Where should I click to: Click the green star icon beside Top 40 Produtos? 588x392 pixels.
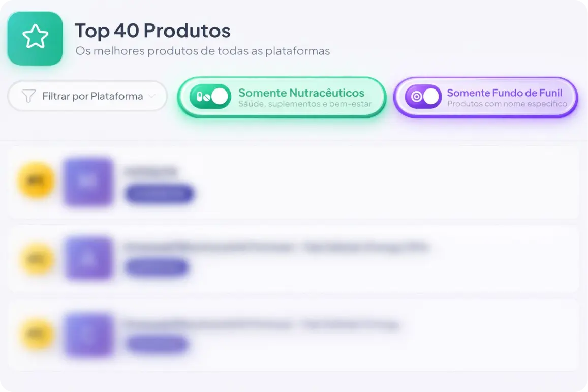coord(35,39)
